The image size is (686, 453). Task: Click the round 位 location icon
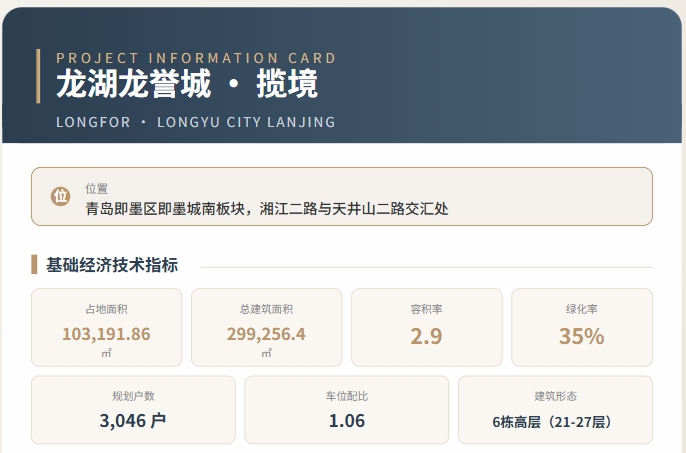tap(60, 196)
